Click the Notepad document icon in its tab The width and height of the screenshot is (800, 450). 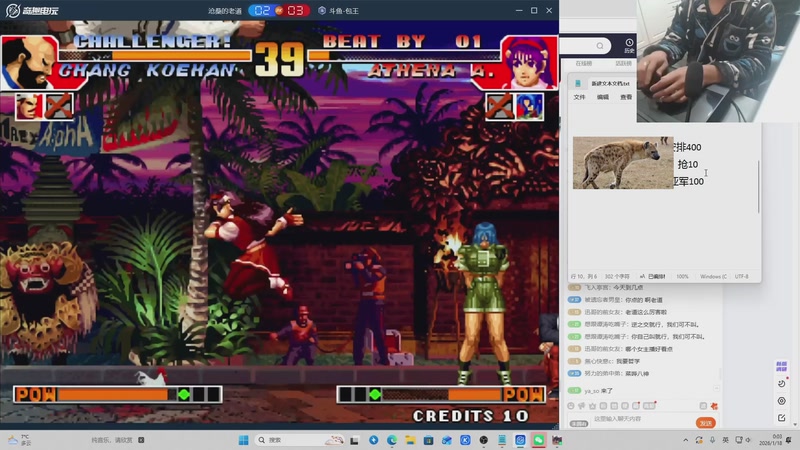tap(578, 83)
